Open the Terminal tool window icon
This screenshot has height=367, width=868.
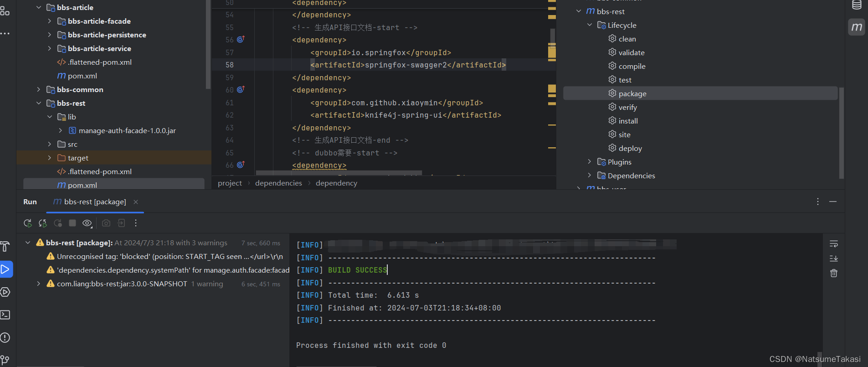click(5, 315)
